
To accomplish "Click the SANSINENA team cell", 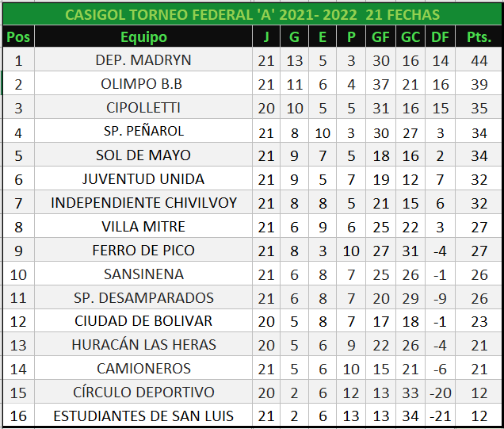I will click(143, 274).
